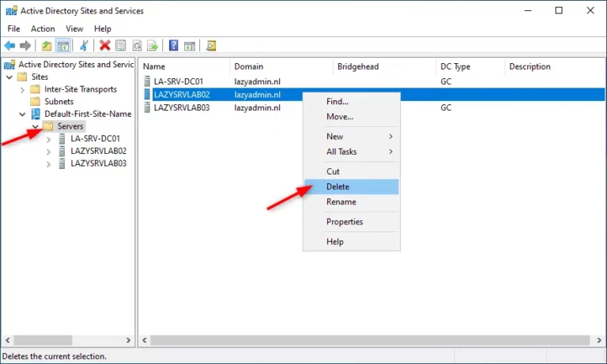
Task: Choose Properties from the context menu
Action: point(352,222)
